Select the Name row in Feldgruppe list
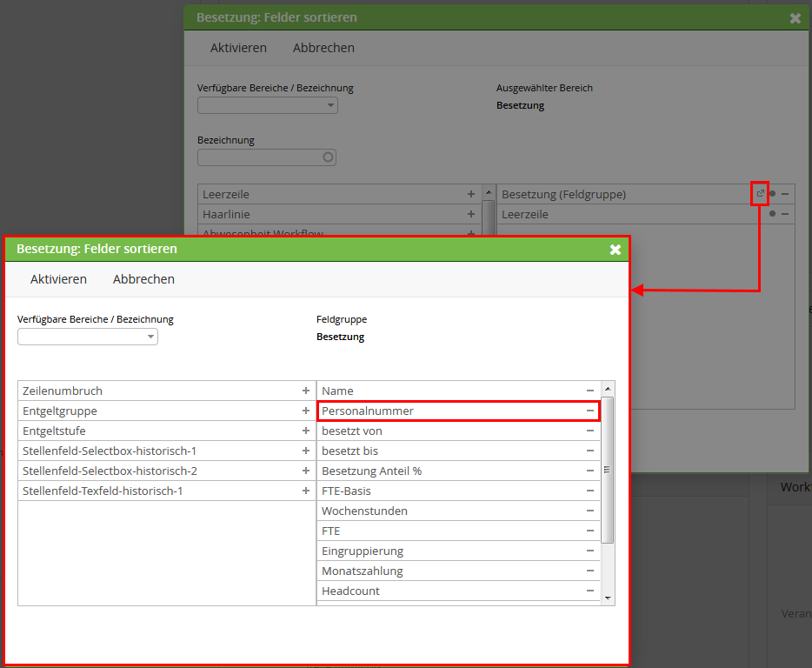 pos(458,391)
